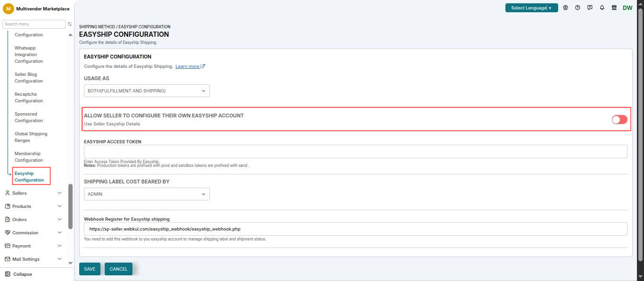Click the webhook URL input field
This screenshot has height=281, width=644.
[355, 229]
